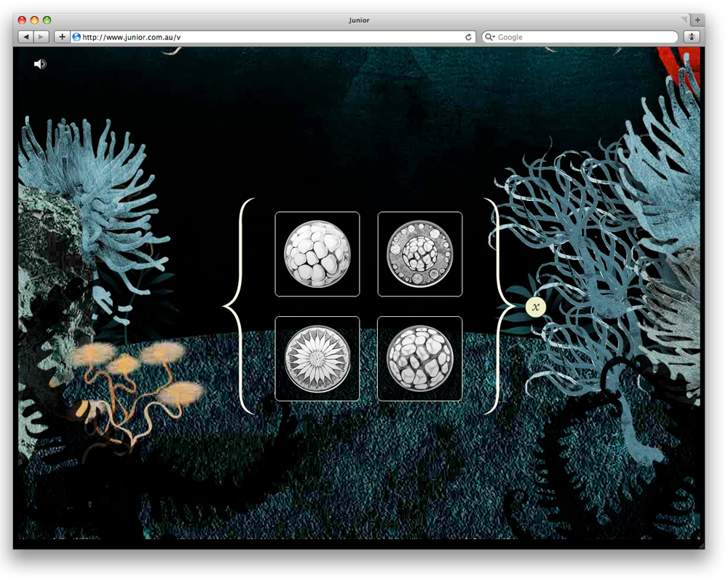Open the bug report button in toolbar

point(692,36)
